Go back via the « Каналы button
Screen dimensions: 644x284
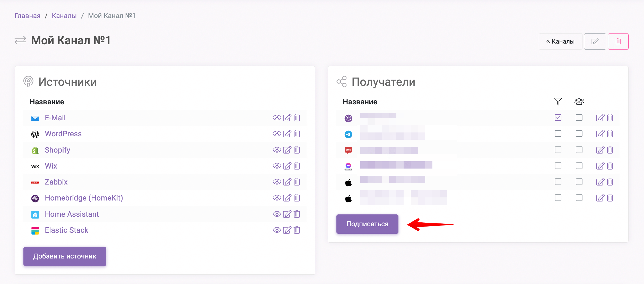pyautogui.click(x=560, y=41)
